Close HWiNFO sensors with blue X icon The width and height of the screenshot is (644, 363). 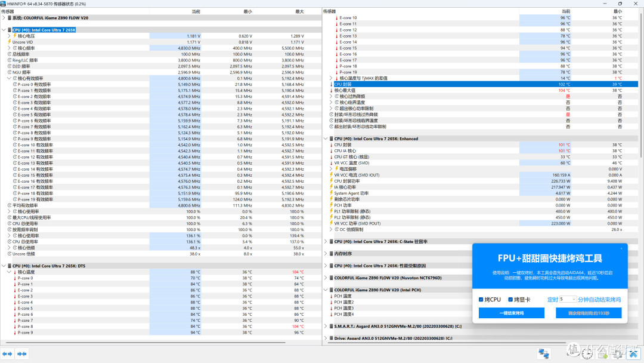point(633,353)
